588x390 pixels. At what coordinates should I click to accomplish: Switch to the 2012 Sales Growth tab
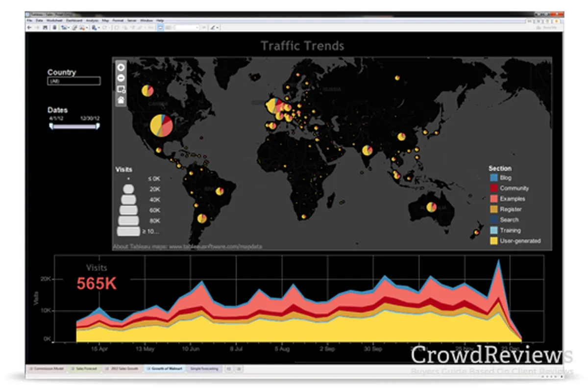click(x=124, y=368)
